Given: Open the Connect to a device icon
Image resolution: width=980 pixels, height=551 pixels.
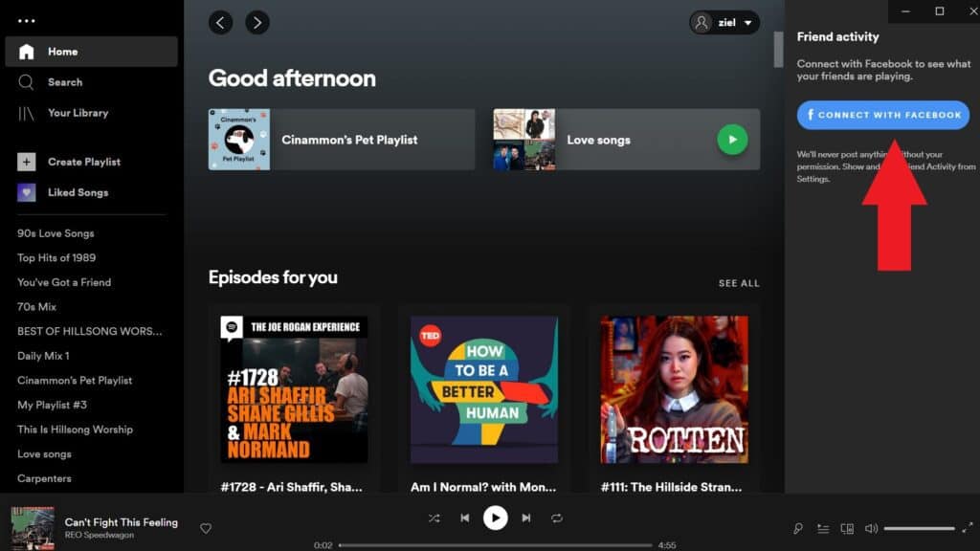Looking at the screenshot, I should [846, 527].
